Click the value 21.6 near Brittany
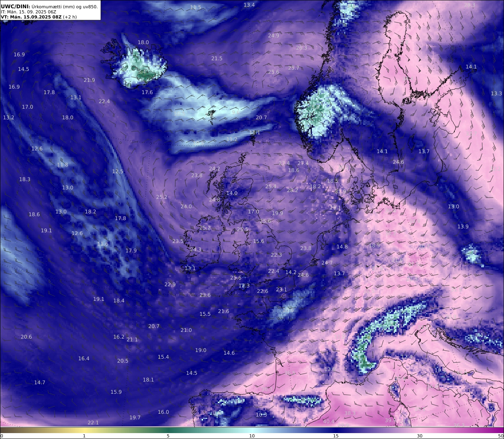504x439 pixels. 224,311
